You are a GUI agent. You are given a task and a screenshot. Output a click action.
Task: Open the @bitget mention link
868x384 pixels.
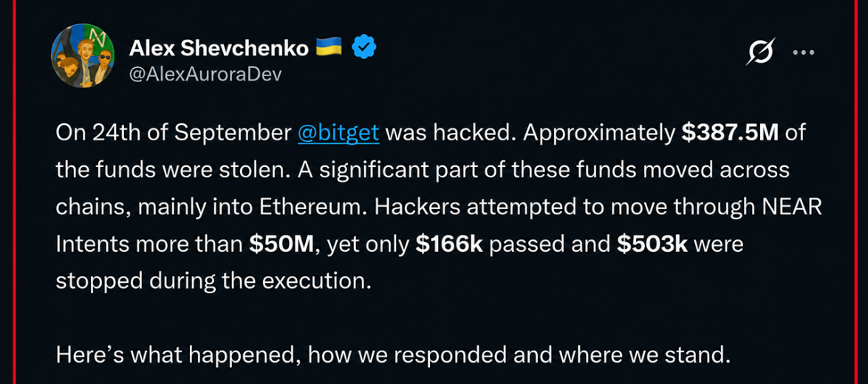coord(338,134)
